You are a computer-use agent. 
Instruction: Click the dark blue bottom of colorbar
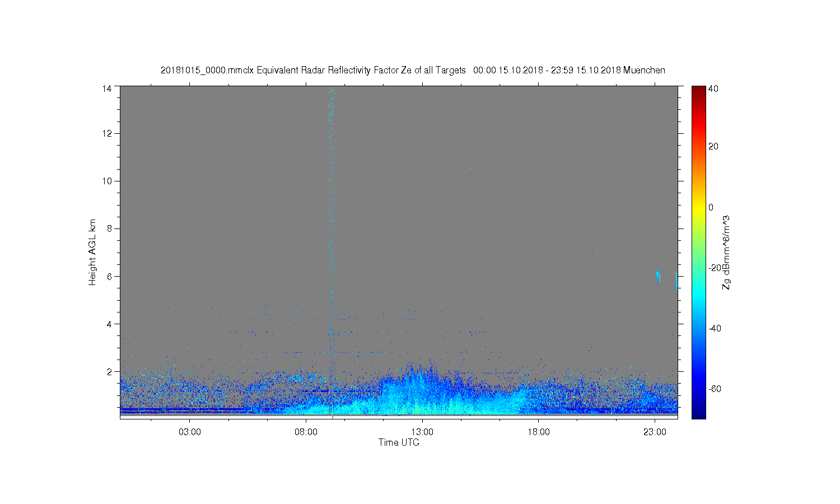(x=698, y=413)
